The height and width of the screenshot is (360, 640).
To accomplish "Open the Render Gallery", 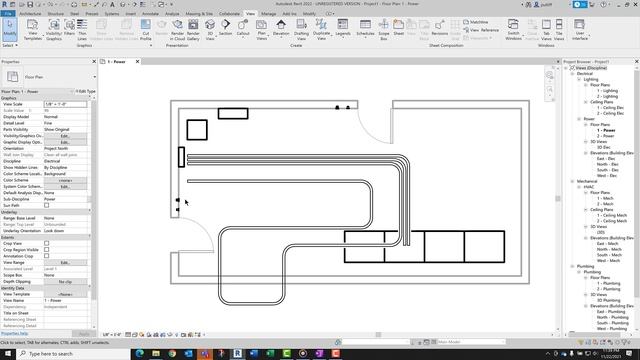I will click(193, 29).
